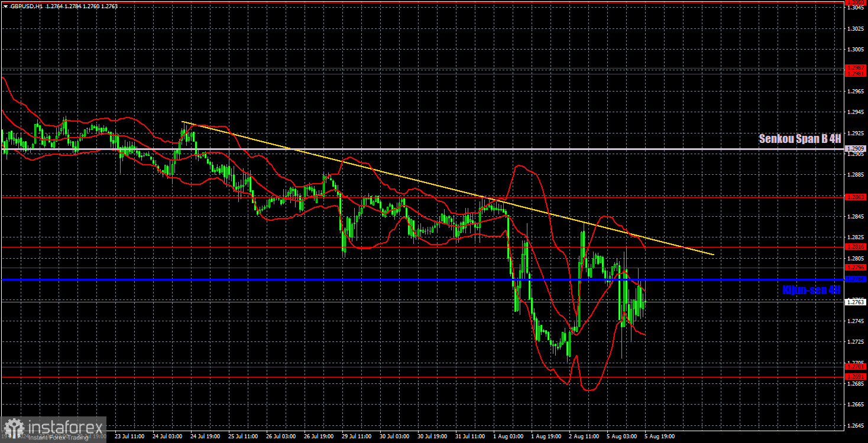This screenshot has width=868, height=443.
Task: Select the yellow descending trendline
Action: 448,188
